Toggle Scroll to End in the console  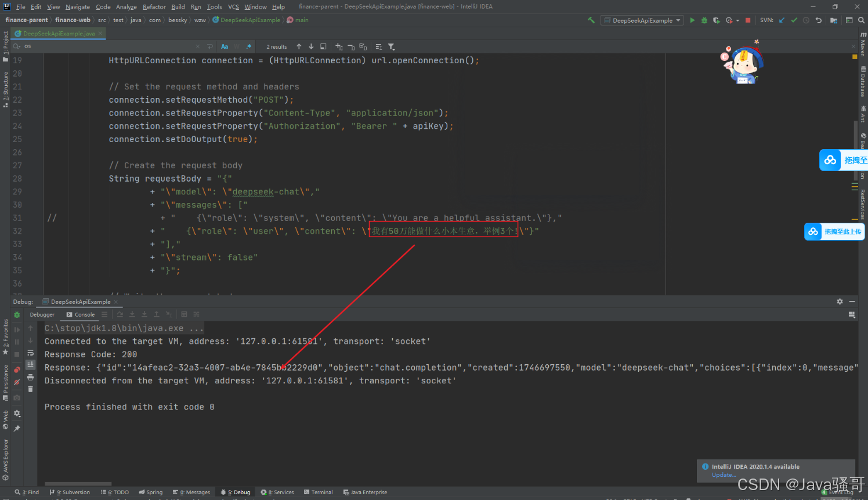30,365
